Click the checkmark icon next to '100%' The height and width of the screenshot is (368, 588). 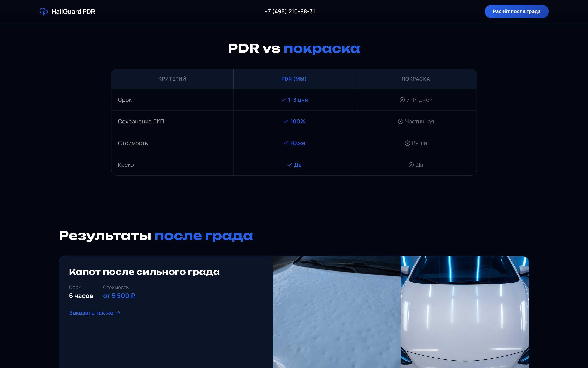(286, 121)
